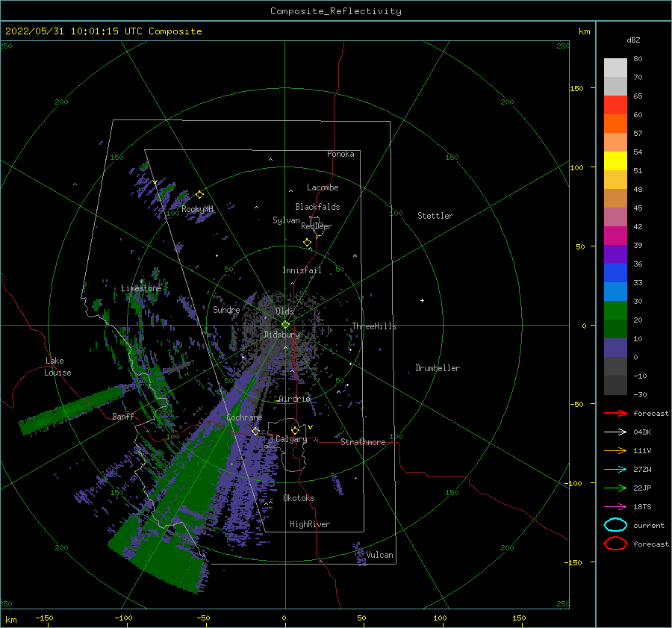Image resolution: width=672 pixels, height=628 pixels.
Task: Click the Composite_Reflectivity title
Action: point(336,11)
